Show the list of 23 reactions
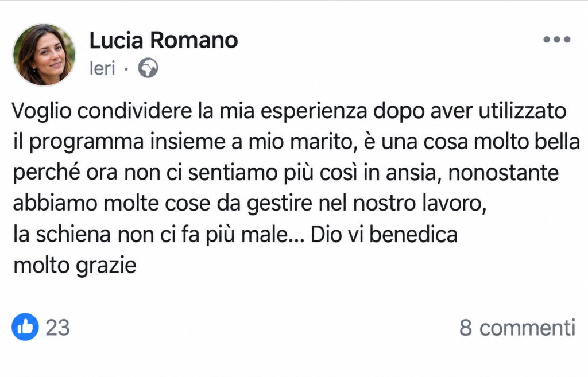The width and height of the screenshot is (588, 377). 58,328
